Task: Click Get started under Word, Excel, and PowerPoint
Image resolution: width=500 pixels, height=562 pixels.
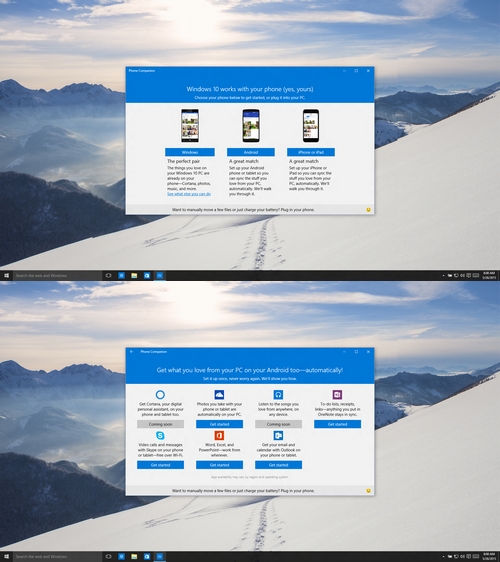Action: point(219,465)
